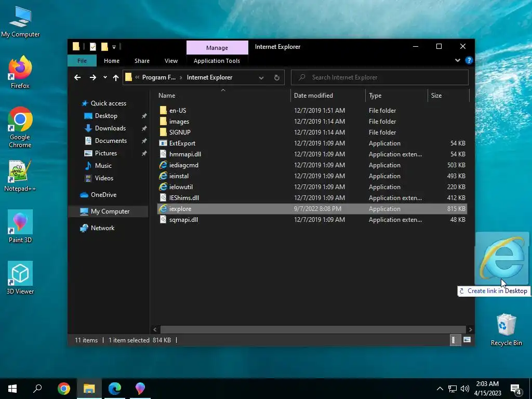Sort by the Name column header
The width and height of the screenshot is (532, 399).
coord(223,96)
